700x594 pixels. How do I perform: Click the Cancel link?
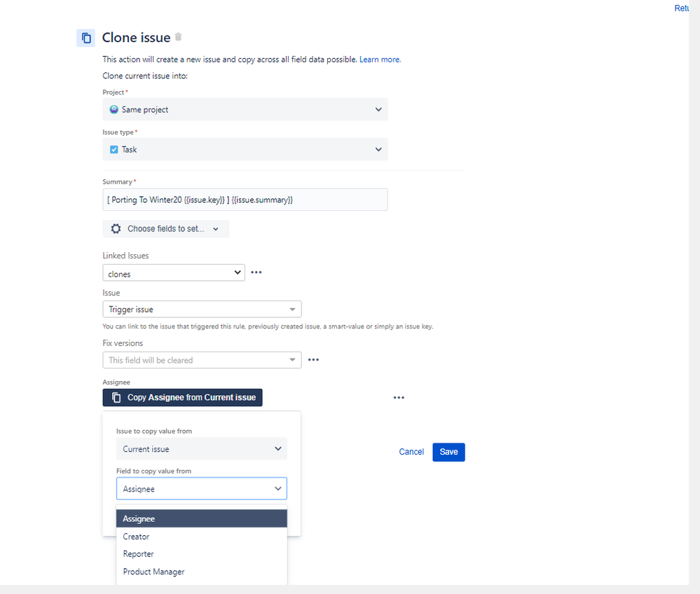point(411,452)
